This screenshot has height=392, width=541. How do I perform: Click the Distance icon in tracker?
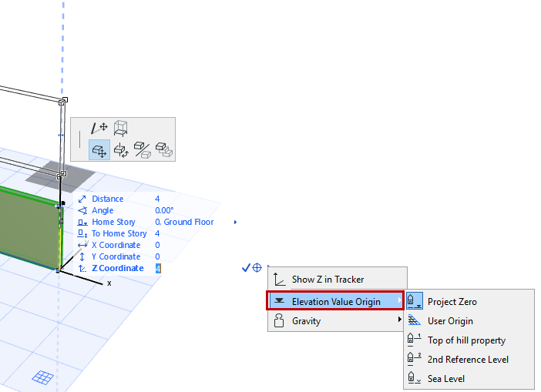pos(82,199)
